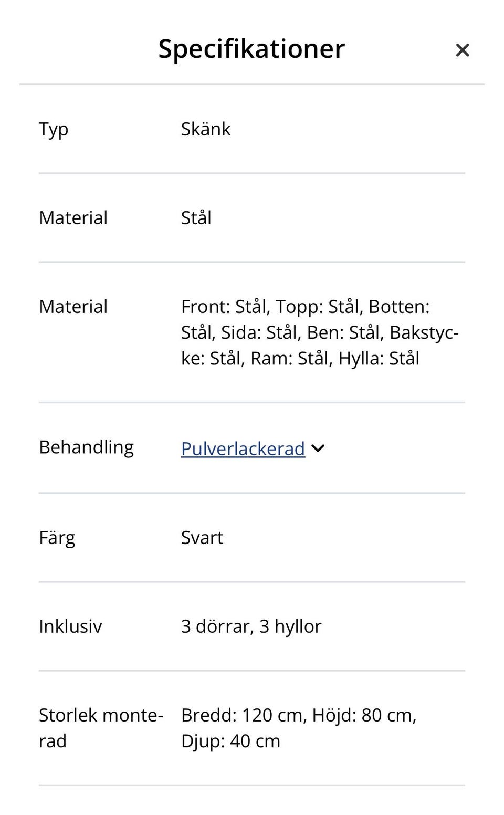Expand the chevron next to Pulverlackerad
This screenshot has height=815, width=504.
(318, 448)
